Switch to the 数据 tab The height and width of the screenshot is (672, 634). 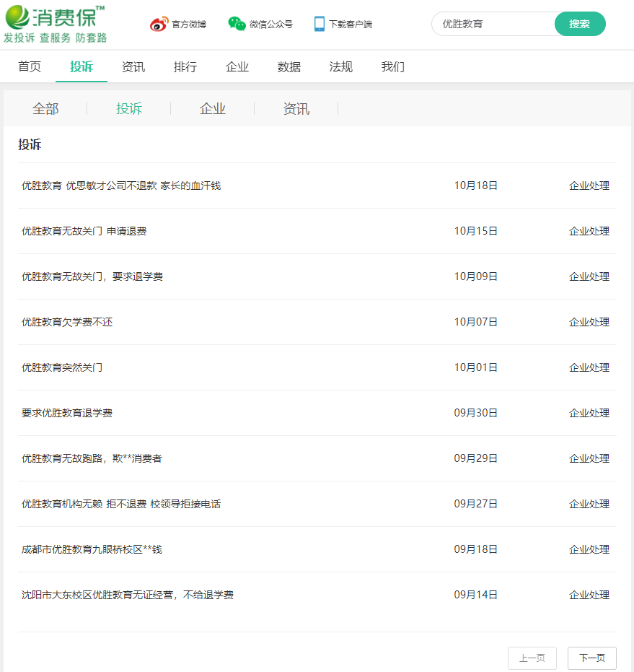click(x=289, y=66)
